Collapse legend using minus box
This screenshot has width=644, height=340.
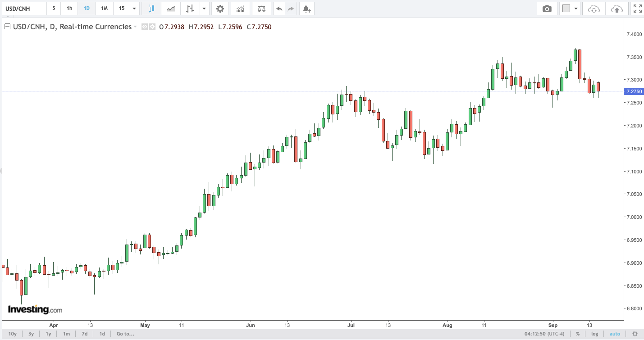[7, 27]
